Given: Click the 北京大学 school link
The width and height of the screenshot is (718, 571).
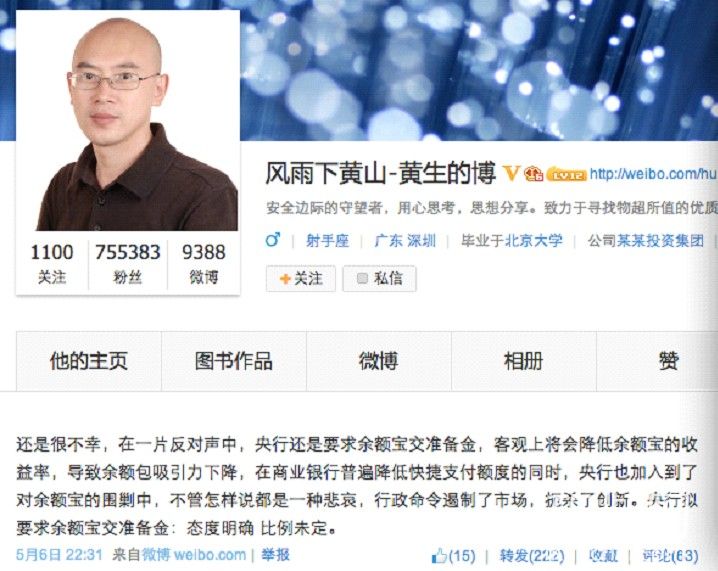Looking at the screenshot, I should pos(533,240).
